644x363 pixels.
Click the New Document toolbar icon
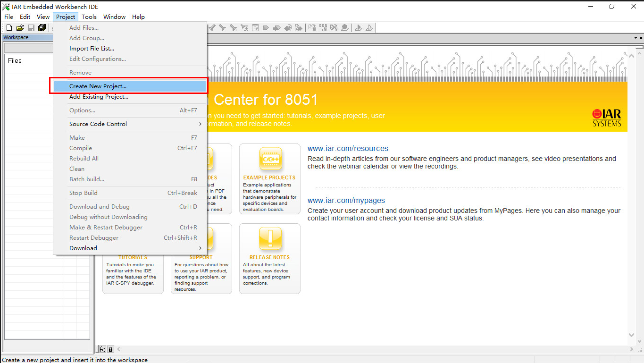(9, 28)
